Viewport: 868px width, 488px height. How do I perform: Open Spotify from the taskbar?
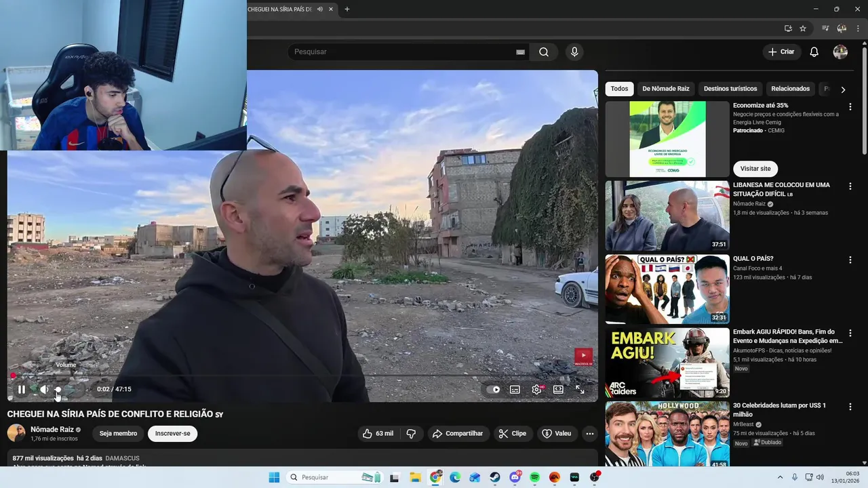tap(534, 477)
